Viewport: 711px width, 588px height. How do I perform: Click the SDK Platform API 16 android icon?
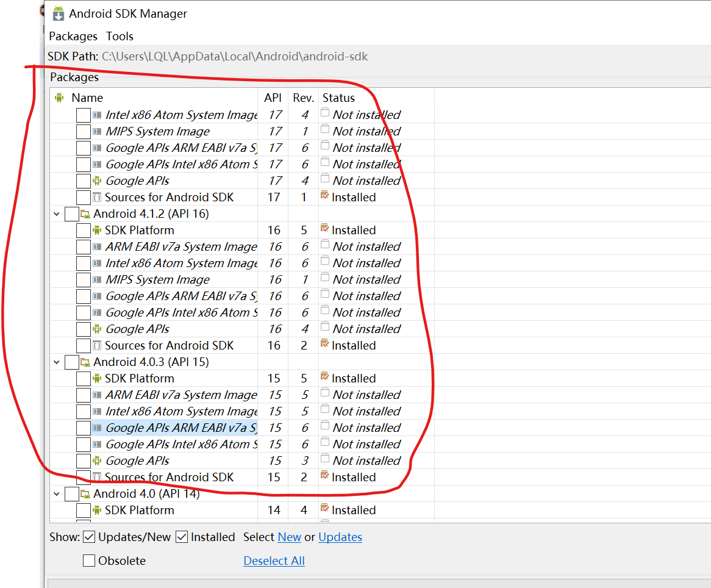pyautogui.click(x=97, y=231)
